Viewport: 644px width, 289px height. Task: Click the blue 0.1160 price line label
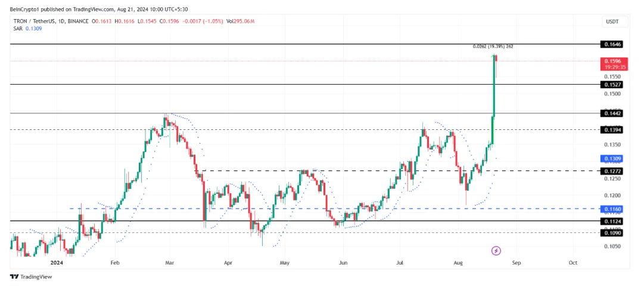[612, 209]
